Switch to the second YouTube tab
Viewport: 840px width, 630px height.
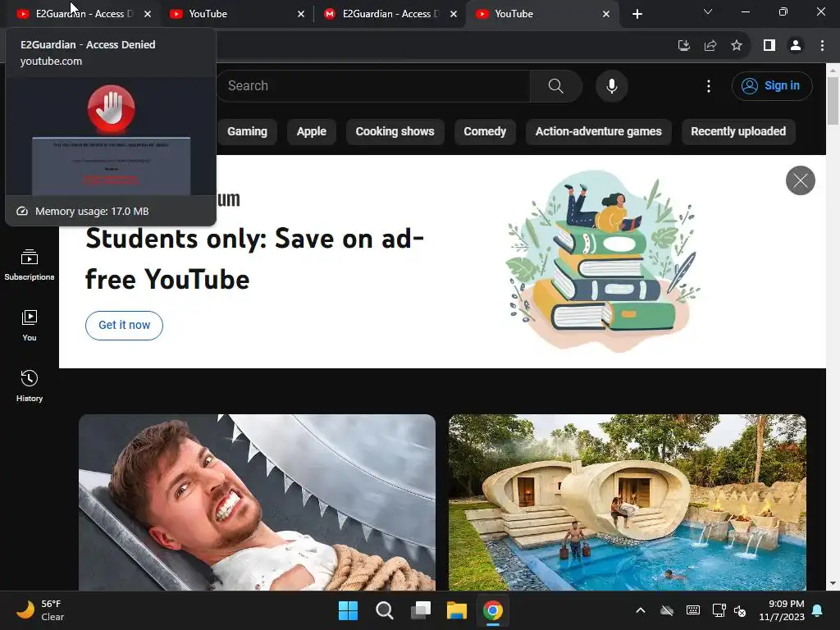[x=235, y=14]
